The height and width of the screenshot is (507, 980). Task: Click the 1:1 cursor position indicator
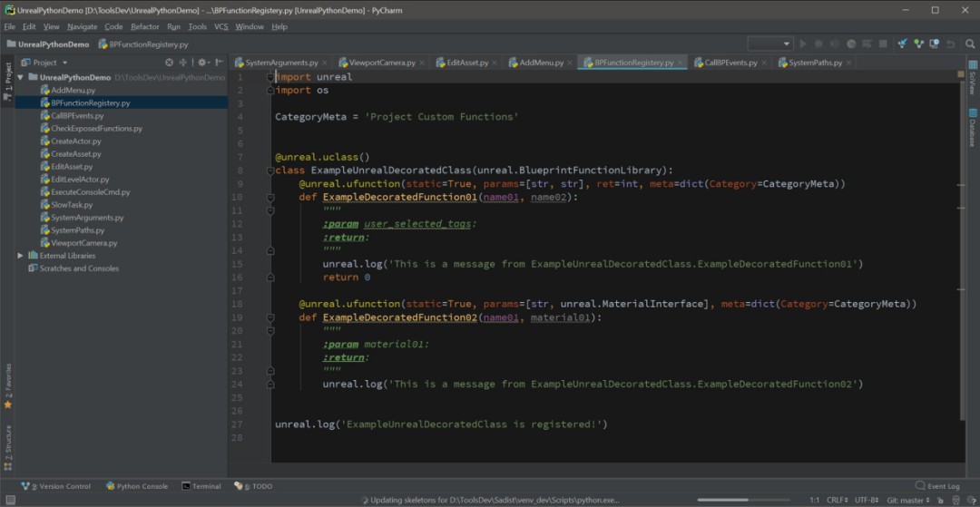coord(815,501)
